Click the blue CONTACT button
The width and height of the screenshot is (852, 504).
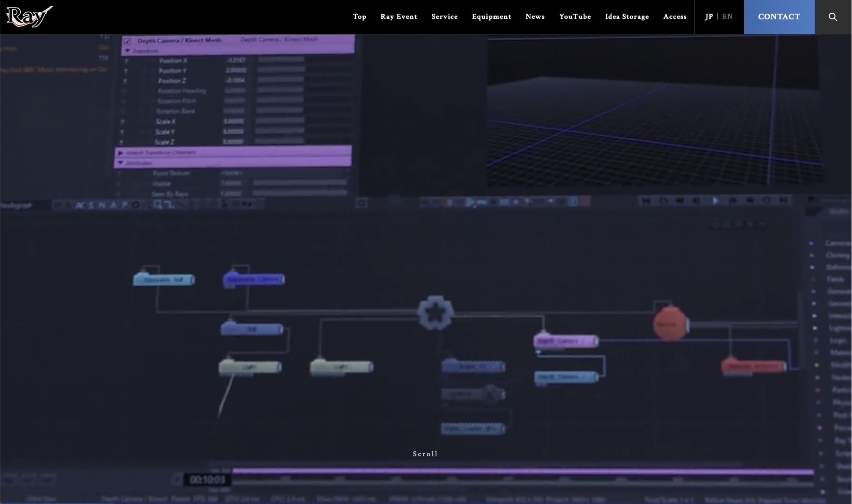(x=779, y=17)
